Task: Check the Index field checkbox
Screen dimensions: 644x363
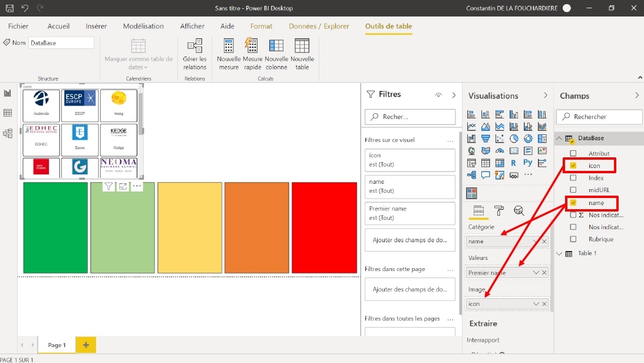Action: click(573, 178)
